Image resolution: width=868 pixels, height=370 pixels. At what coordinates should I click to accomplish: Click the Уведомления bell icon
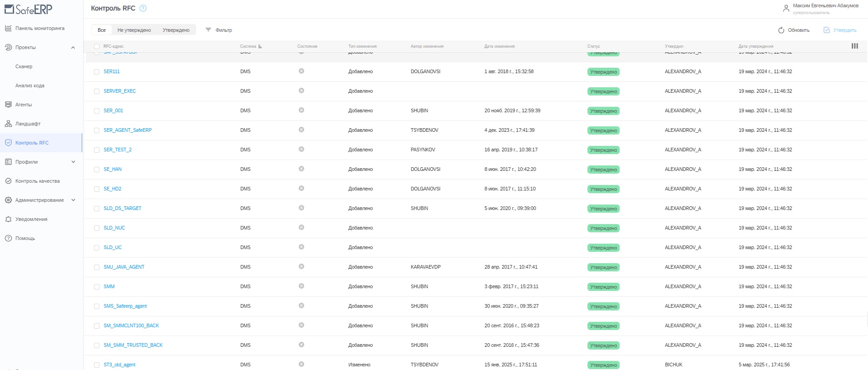click(8, 219)
